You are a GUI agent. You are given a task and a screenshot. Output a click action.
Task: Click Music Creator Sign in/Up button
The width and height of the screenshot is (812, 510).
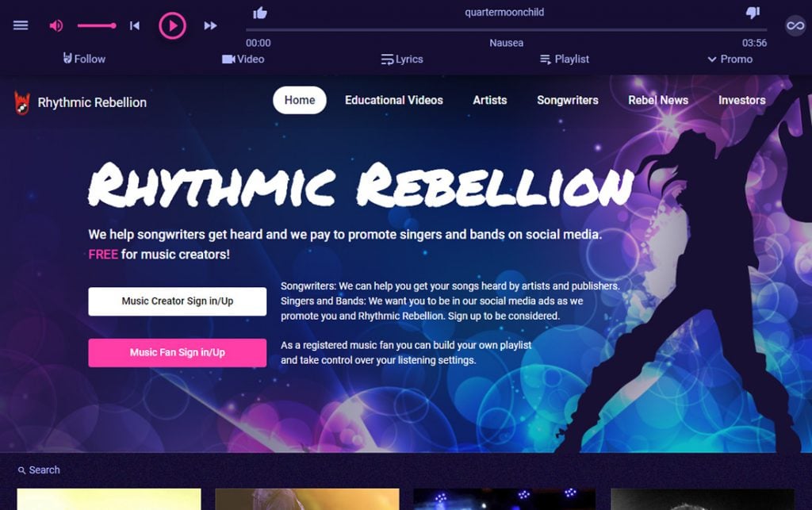point(178,301)
